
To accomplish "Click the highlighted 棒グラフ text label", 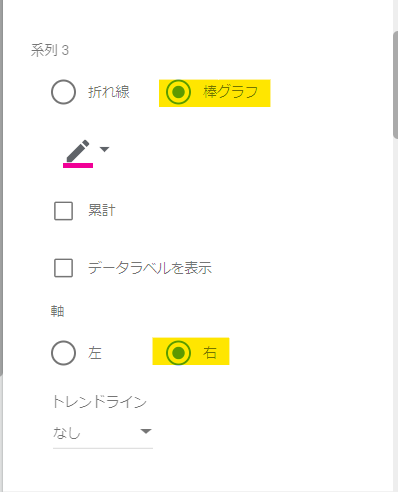I will point(230,92).
